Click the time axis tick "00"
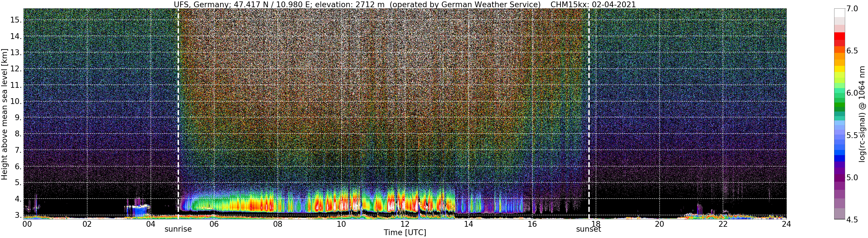 (27, 224)
